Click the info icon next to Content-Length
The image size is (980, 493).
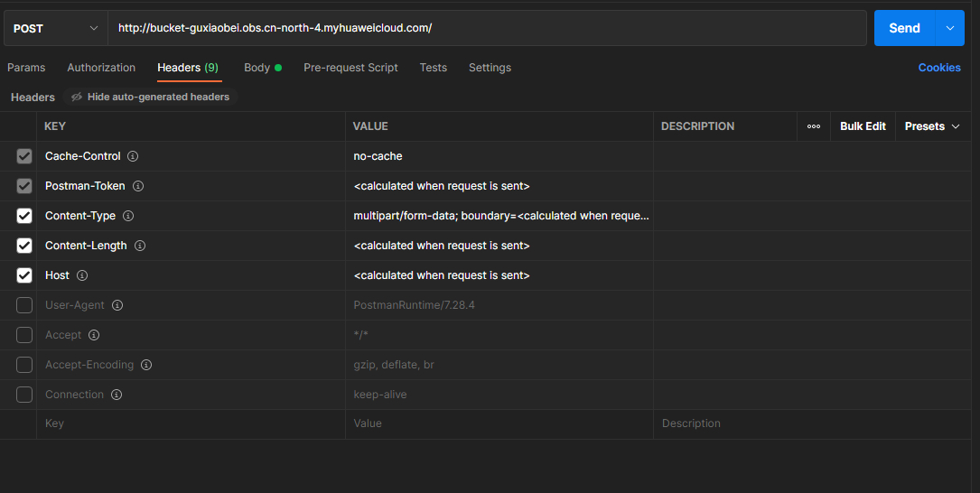pyautogui.click(x=140, y=246)
